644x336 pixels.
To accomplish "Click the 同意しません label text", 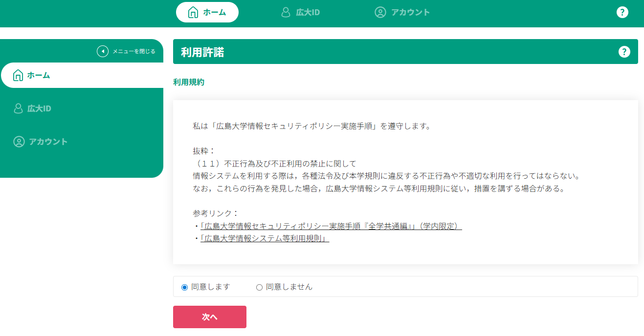I will (x=289, y=287).
